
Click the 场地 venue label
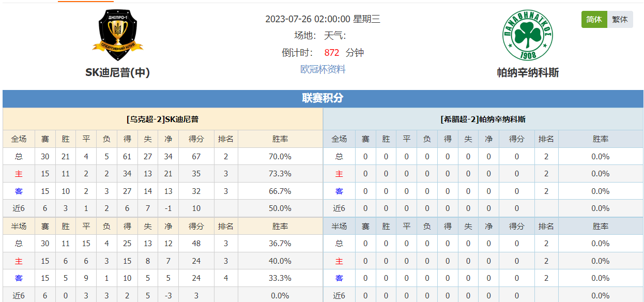click(305, 36)
